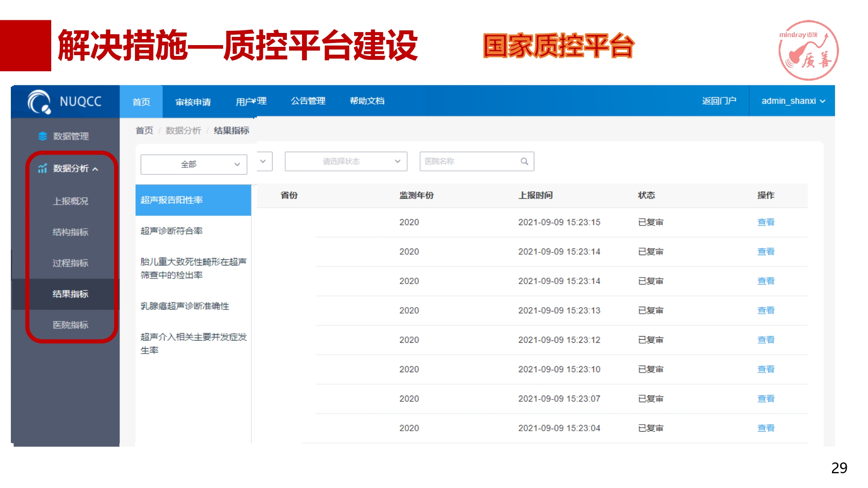Open 结构指标 in the sidebar
The width and height of the screenshot is (868, 488).
[x=70, y=232]
